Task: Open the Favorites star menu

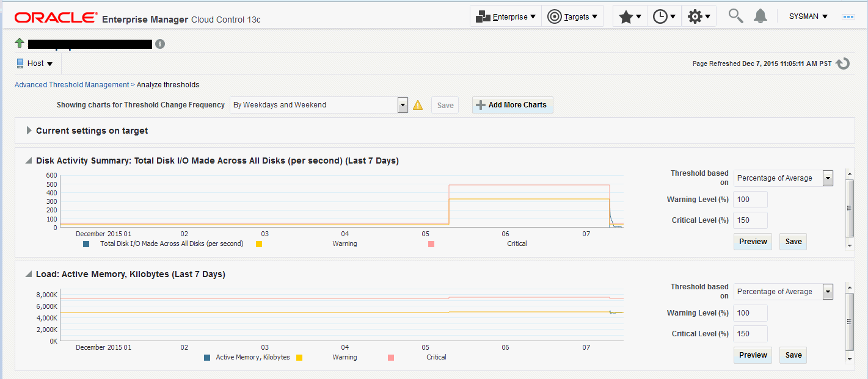Action: coord(630,17)
